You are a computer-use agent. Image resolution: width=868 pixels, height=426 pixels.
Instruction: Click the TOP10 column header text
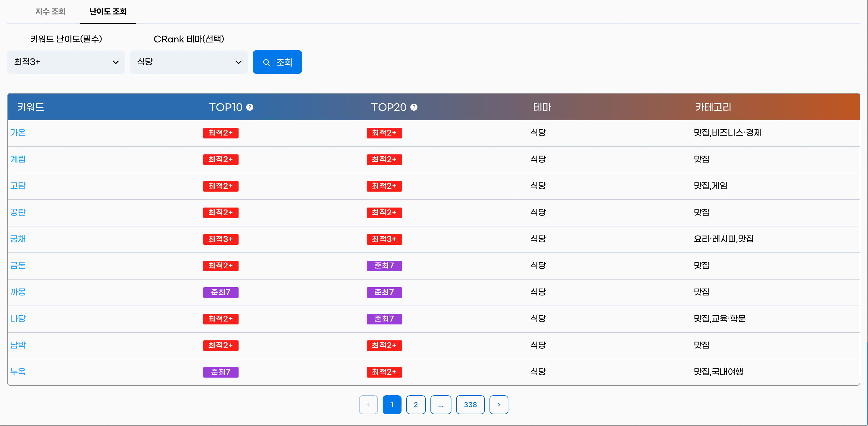point(226,107)
